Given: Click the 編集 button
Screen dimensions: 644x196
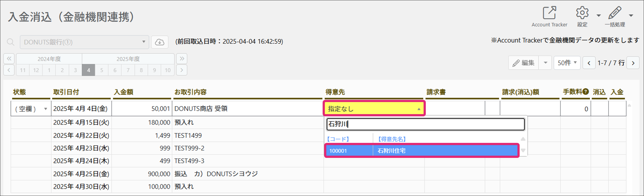Looking at the screenshot, I should point(524,63).
